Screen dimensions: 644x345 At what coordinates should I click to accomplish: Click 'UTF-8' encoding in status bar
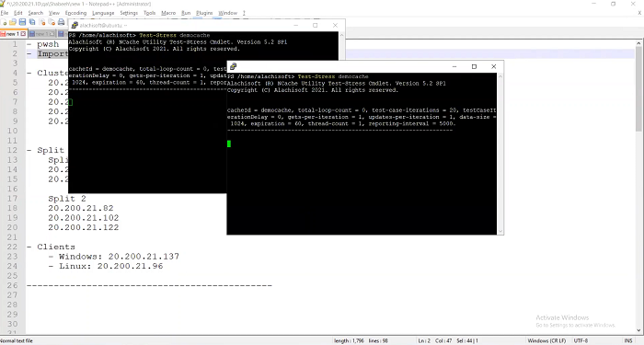[x=581, y=341]
